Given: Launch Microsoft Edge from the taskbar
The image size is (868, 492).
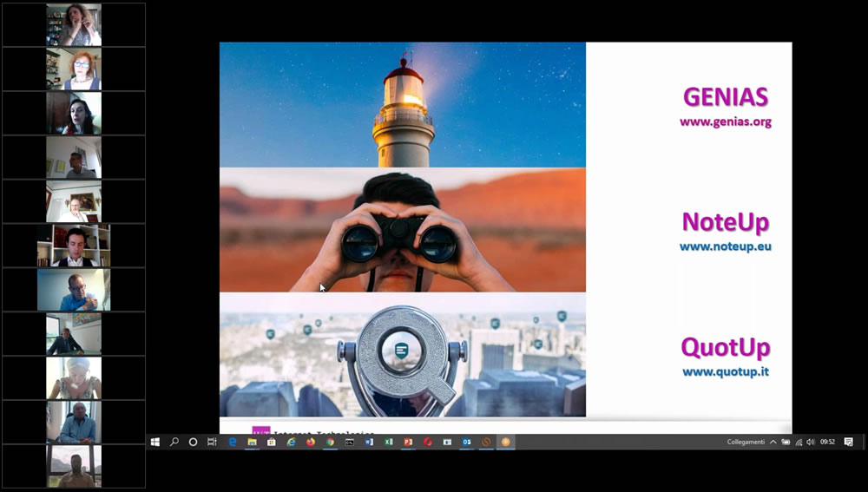Looking at the screenshot, I should pyautogui.click(x=233, y=442).
